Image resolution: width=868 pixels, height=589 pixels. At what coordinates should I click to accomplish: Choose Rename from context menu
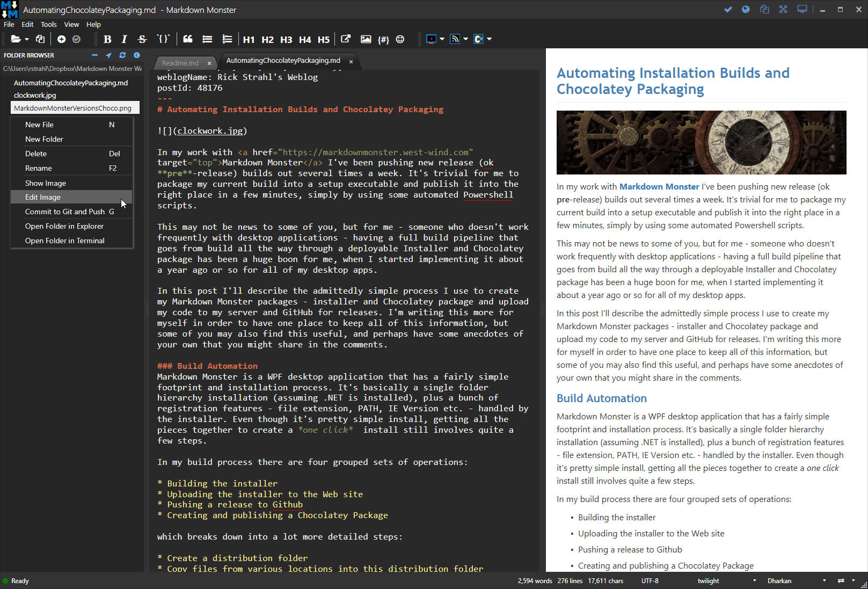71,168
